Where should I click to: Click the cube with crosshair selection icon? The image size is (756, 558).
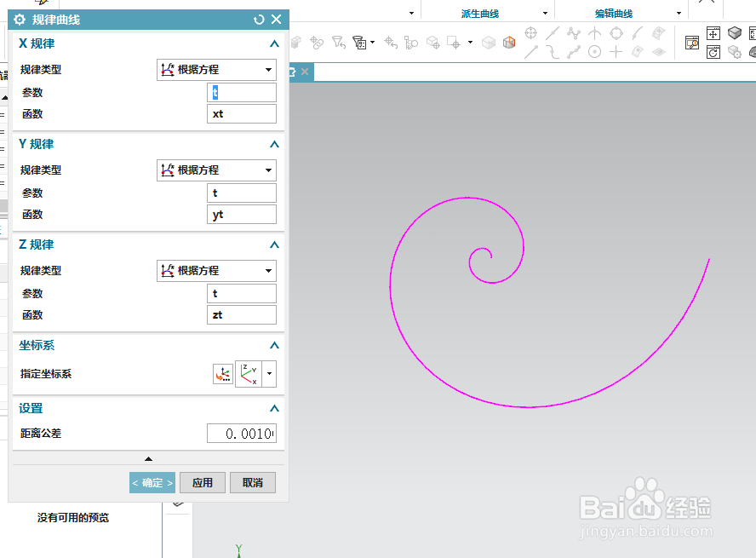[x=432, y=43]
